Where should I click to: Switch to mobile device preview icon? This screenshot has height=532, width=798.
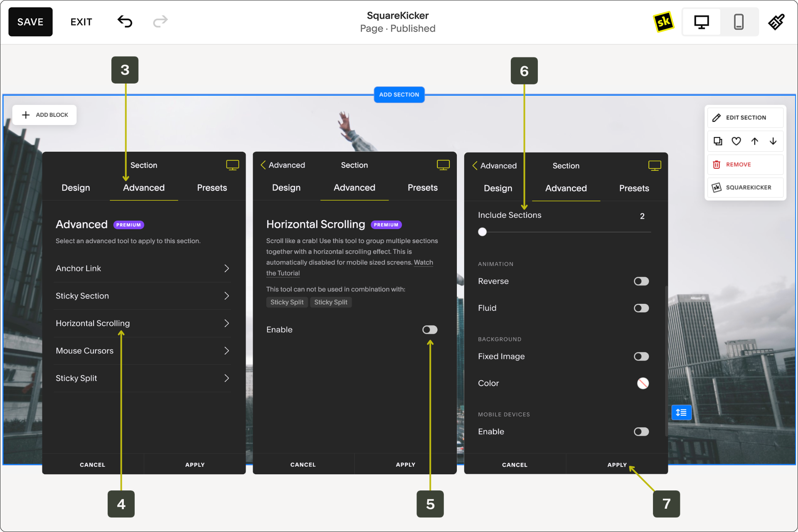coord(739,22)
